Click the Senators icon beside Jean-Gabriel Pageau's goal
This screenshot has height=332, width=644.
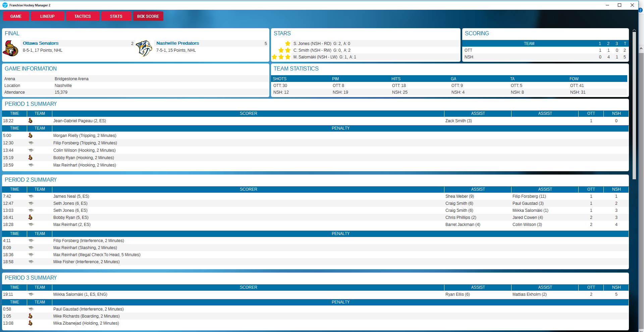tap(31, 121)
